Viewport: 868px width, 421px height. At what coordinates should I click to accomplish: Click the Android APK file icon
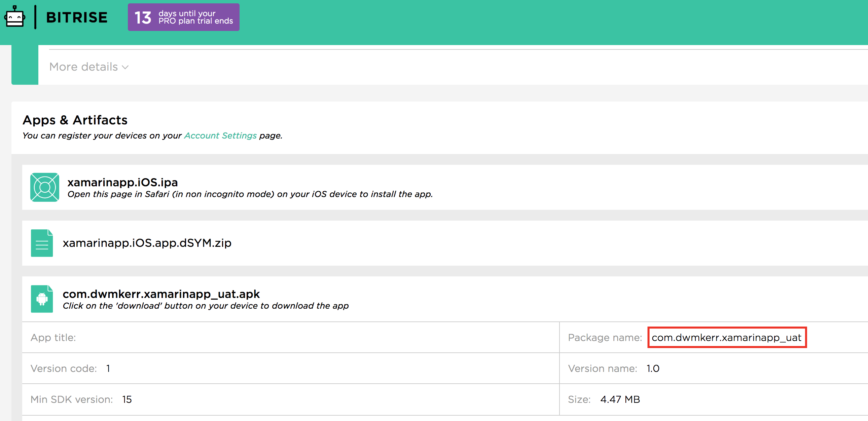point(42,299)
